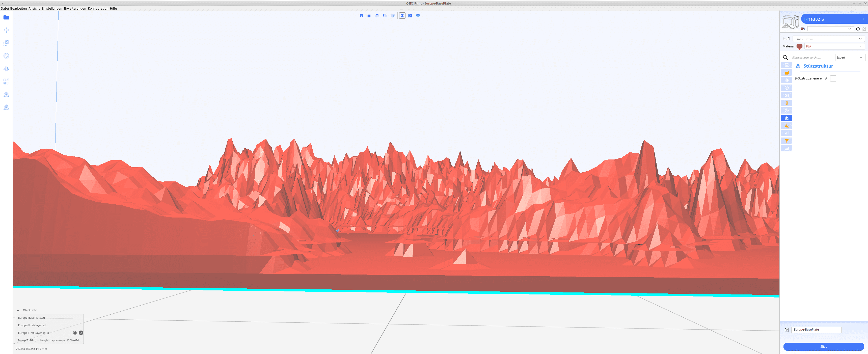The height and width of the screenshot is (354, 868).
Task: Open the IP address dropdown
Action: [830, 29]
